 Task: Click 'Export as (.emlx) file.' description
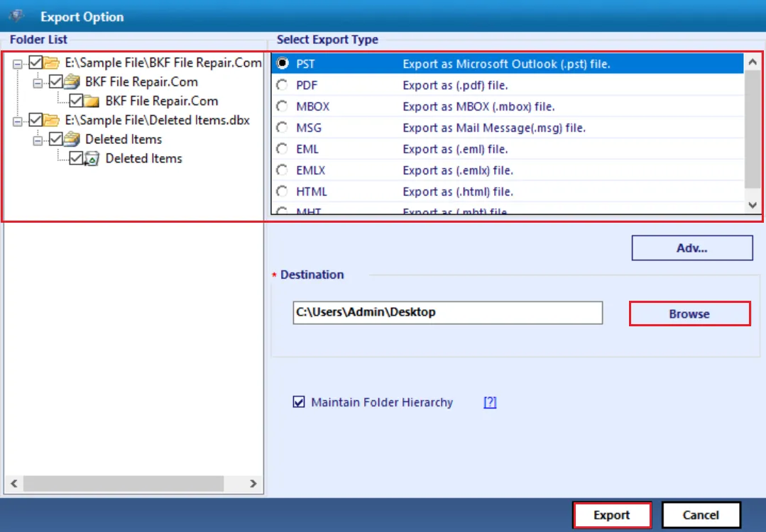pos(458,170)
